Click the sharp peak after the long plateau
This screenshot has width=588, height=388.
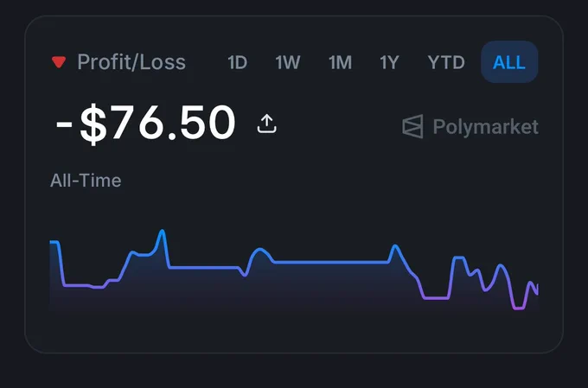coord(395,246)
